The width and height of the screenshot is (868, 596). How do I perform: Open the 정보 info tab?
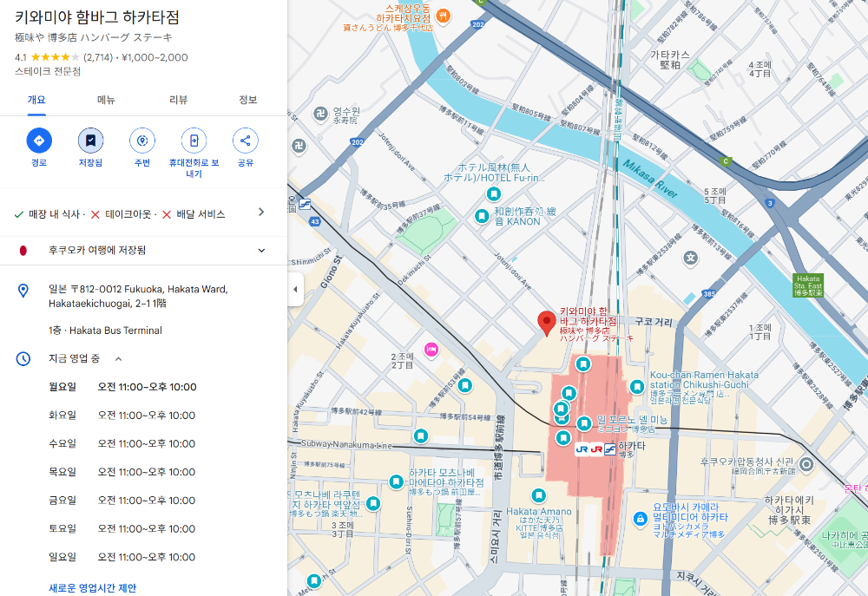[x=247, y=100]
